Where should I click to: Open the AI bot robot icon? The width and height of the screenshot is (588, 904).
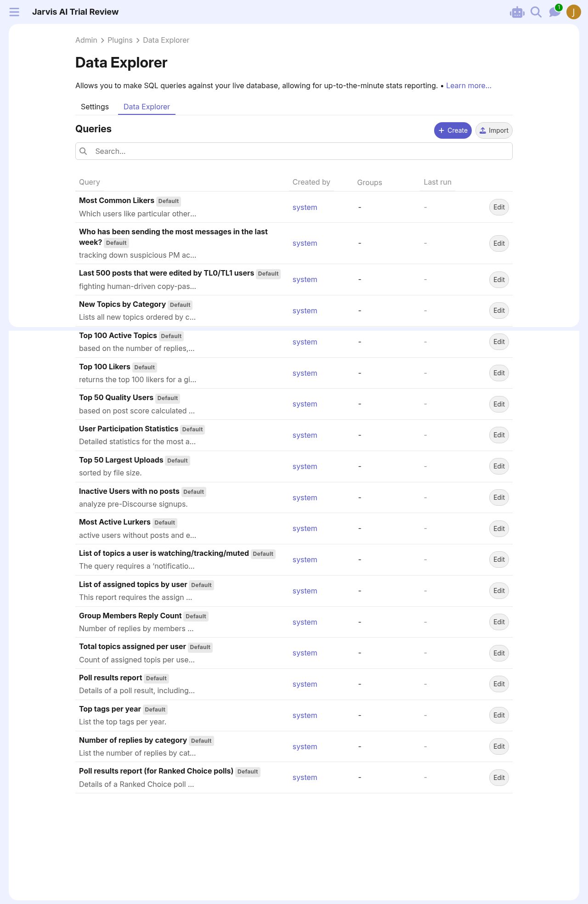tap(517, 12)
